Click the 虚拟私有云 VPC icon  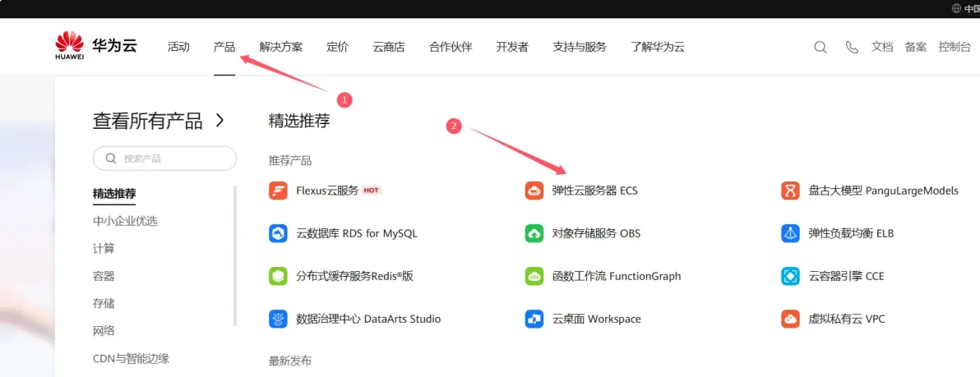point(791,319)
